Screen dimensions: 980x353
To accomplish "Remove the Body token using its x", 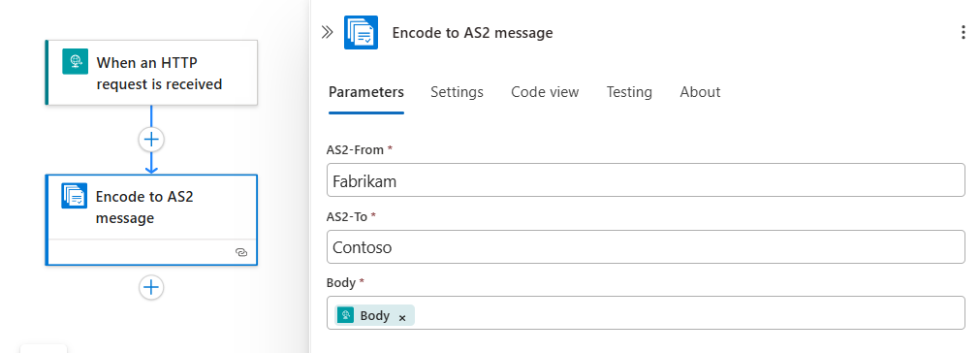I will (402, 318).
